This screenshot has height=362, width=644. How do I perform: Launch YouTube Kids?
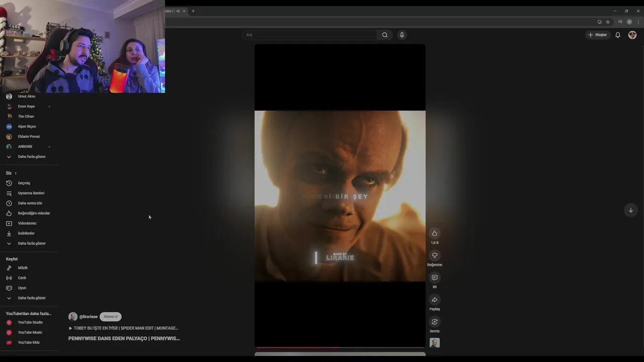[29, 342]
